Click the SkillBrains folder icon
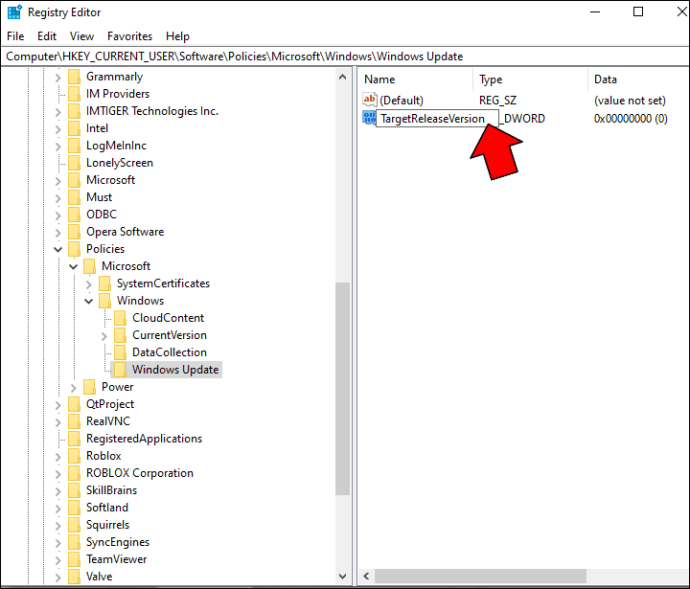Image resolution: width=690 pixels, height=589 pixels. (74, 490)
